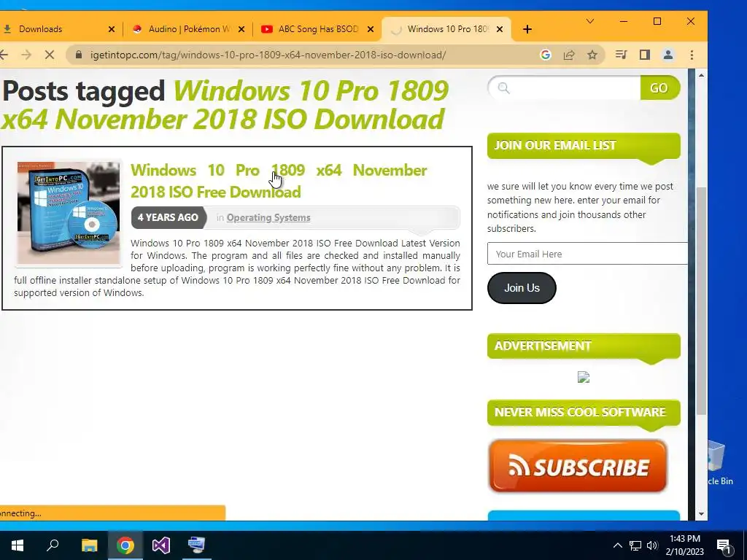This screenshot has width=747, height=560.
Task: Open the Chrome profile icon
Action: point(668,55)
